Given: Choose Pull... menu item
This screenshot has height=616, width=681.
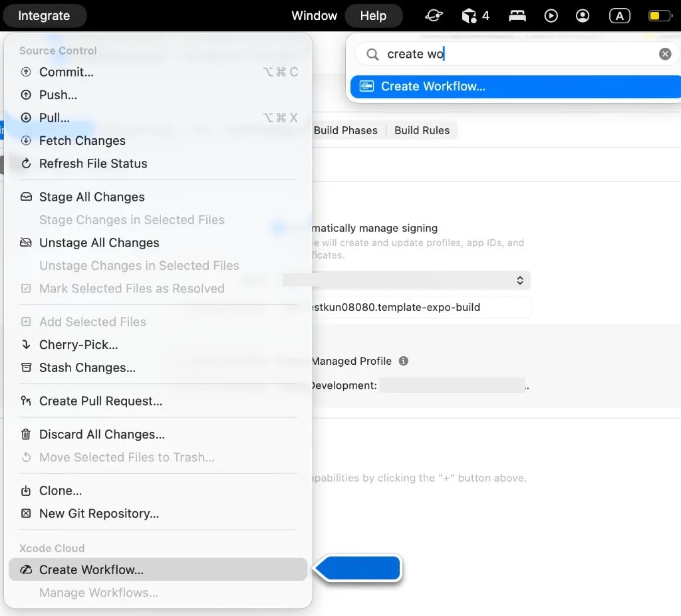Looking at the screenshot, I should 158,118.
